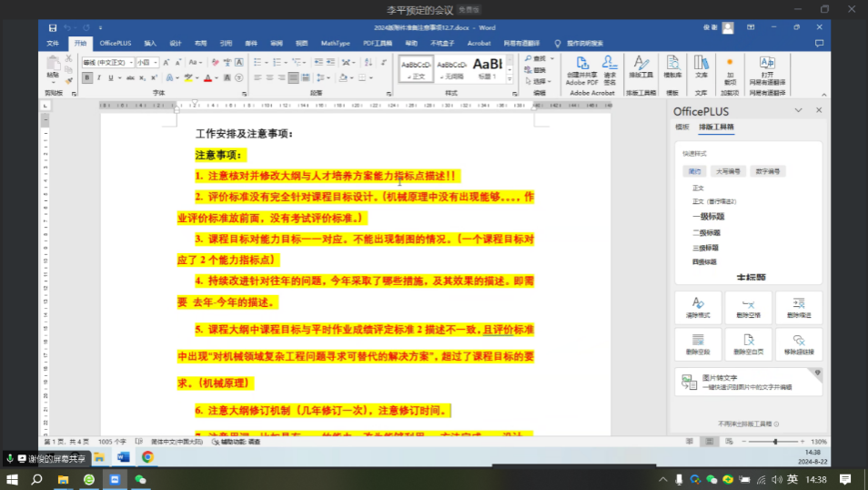Image resolution: width=868 pixels, height=490 pixels.
Task: Open 网易有道翻译 translate icon
Action: [767, 68]
